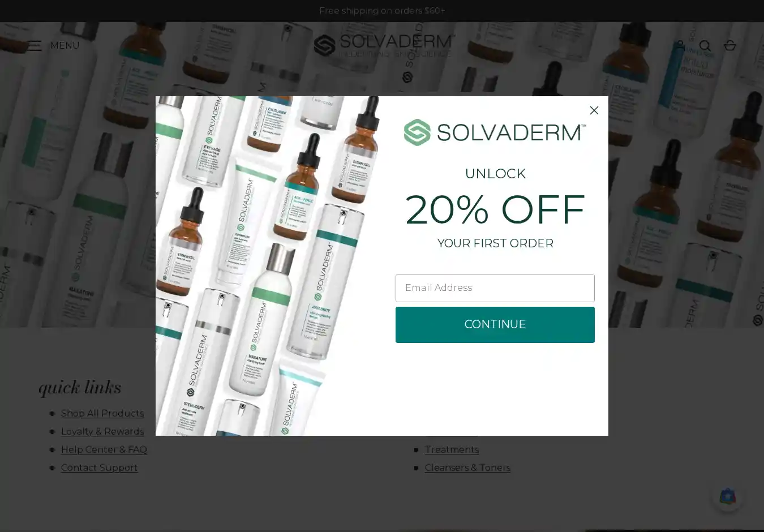Click the Solvaderm header logo
This screenshot has width=764, height=532.
pyautogui.click(x=384, y=45)
